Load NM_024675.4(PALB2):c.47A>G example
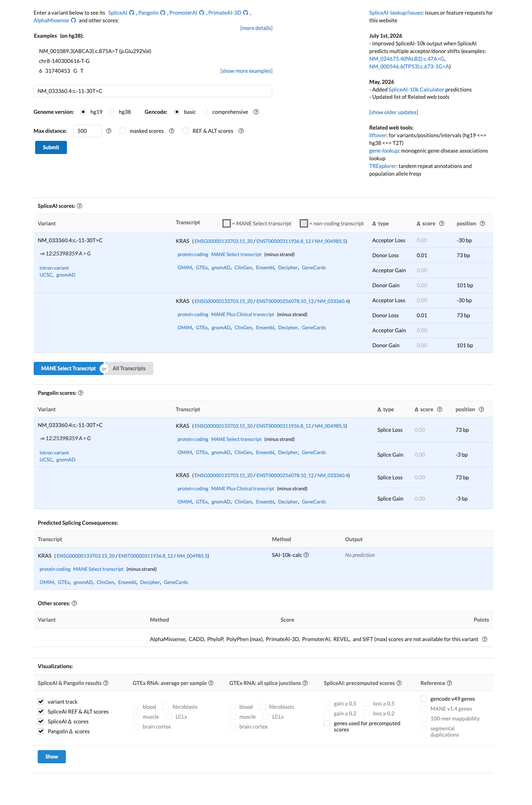The image size is (532, 805). pos(407,59)
